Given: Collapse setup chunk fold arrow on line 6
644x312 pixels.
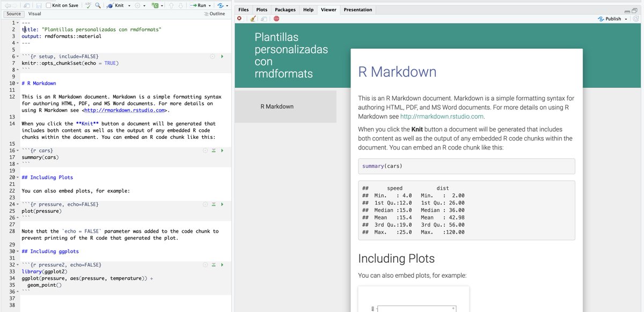Looking at the screenshot, I should (x=17, y=56).
